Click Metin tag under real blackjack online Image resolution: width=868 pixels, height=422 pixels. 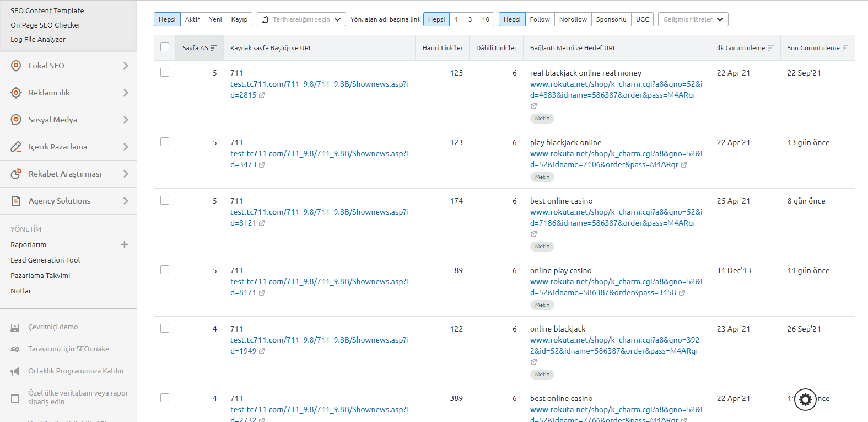[542, 119]
